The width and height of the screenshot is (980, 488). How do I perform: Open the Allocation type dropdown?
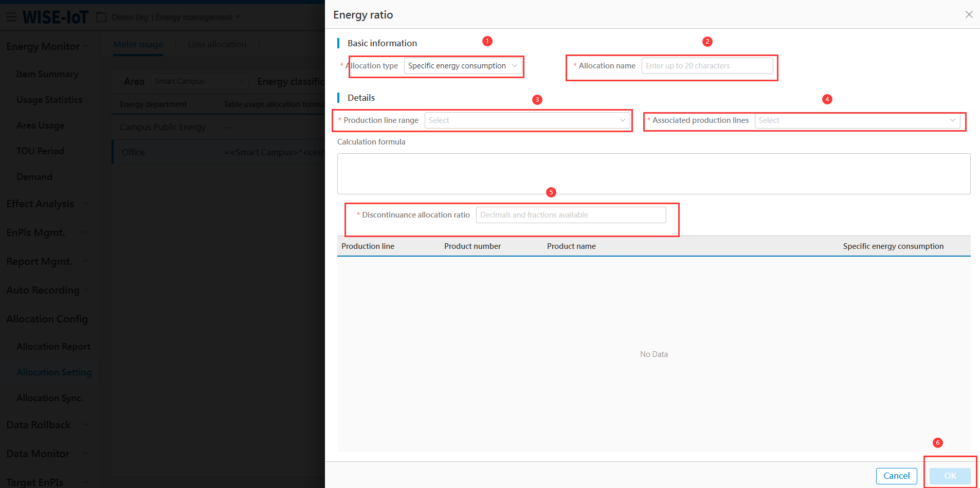[463, 66]
